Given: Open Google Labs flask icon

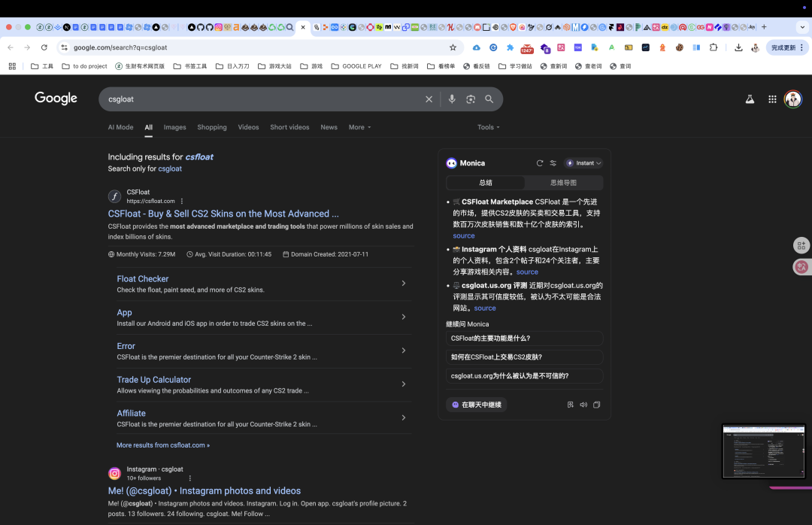Looking at the screenshot, I should coord(750,99).
